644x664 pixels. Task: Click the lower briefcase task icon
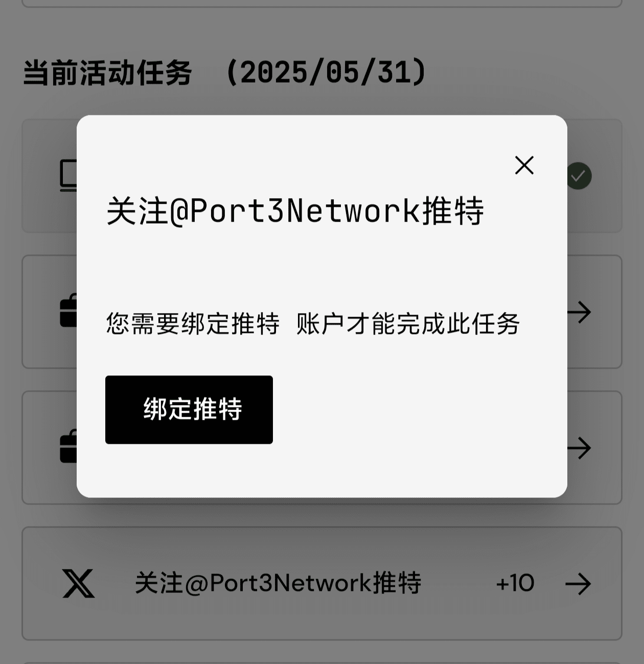click(x=68, y=446)
